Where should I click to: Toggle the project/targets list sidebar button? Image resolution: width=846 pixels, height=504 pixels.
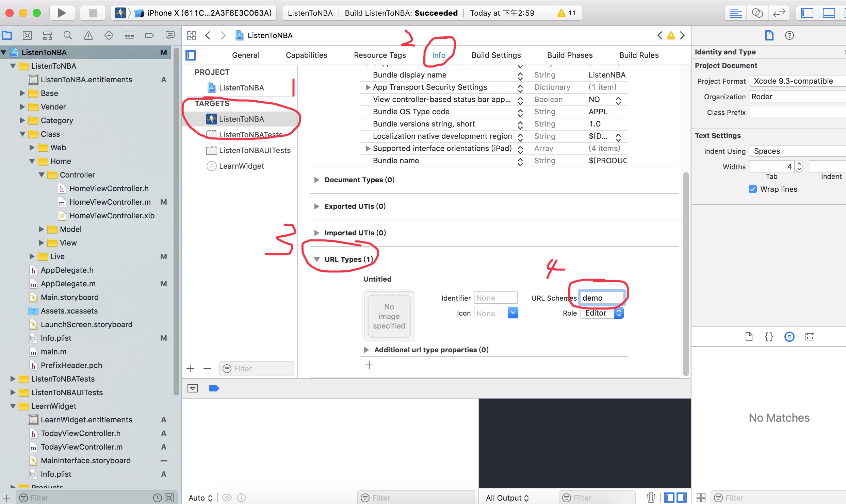[191, 55]
